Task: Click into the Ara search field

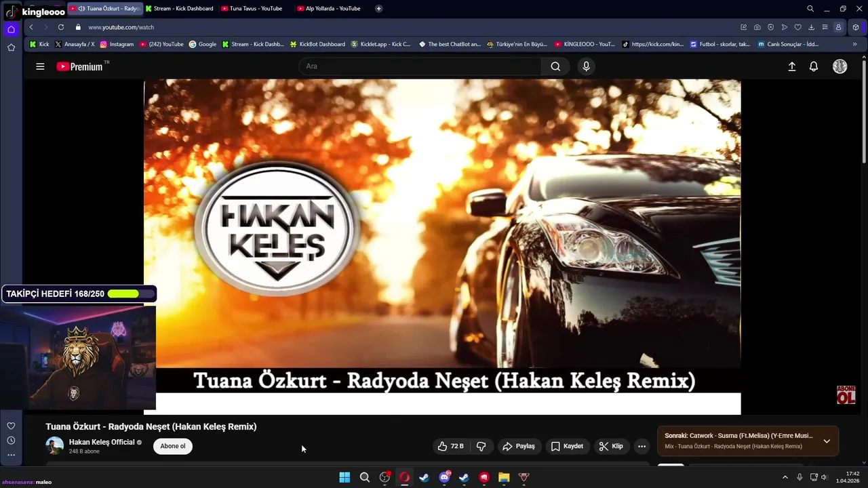Action: tap(420, 66)
